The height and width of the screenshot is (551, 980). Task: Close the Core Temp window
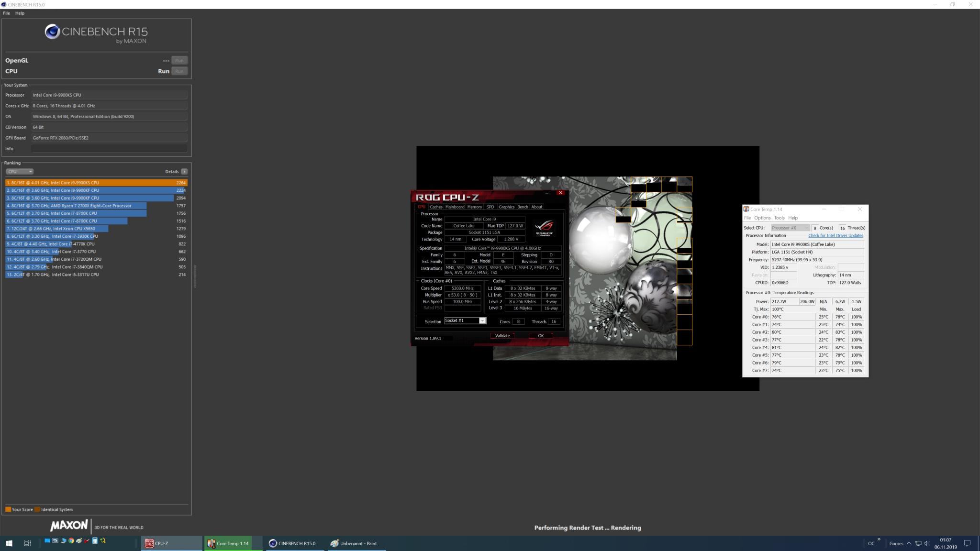click(859, 209)
